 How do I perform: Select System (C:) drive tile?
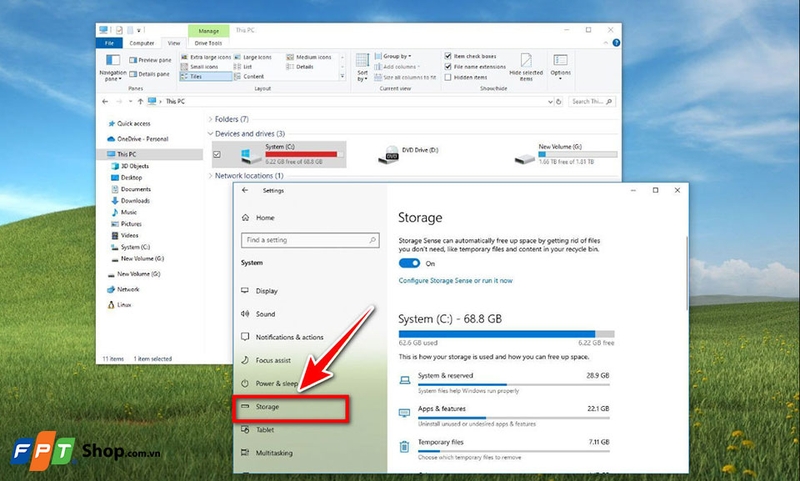(x=279, y=155)
